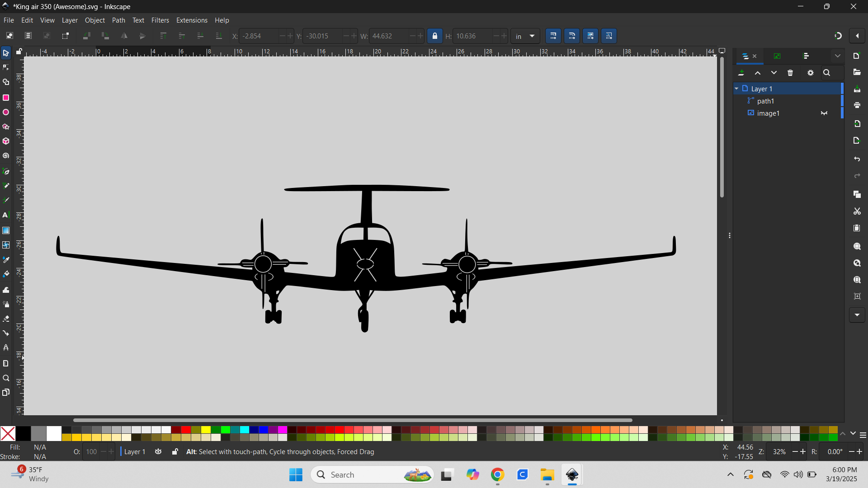The height and width of the screenshot is (488, 868).
Task: Select the Zoom tool in toolbox
Action: click(6, 379)
